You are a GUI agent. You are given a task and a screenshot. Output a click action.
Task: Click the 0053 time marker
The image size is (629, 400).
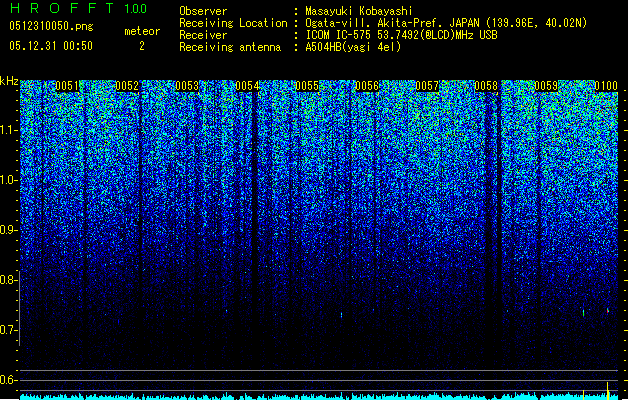pos(187,86)
